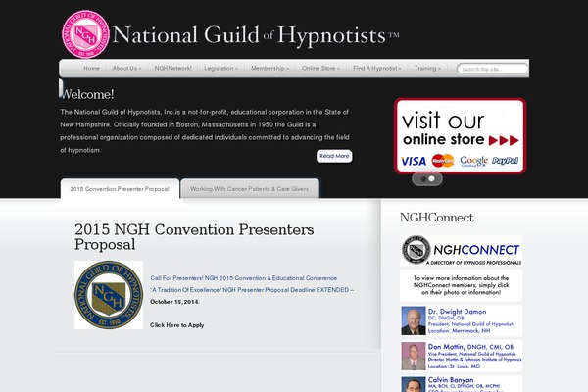Expand the Membership dropdown menu
Image resolution: width=588 pixels, height=392 pixels.
270,69
